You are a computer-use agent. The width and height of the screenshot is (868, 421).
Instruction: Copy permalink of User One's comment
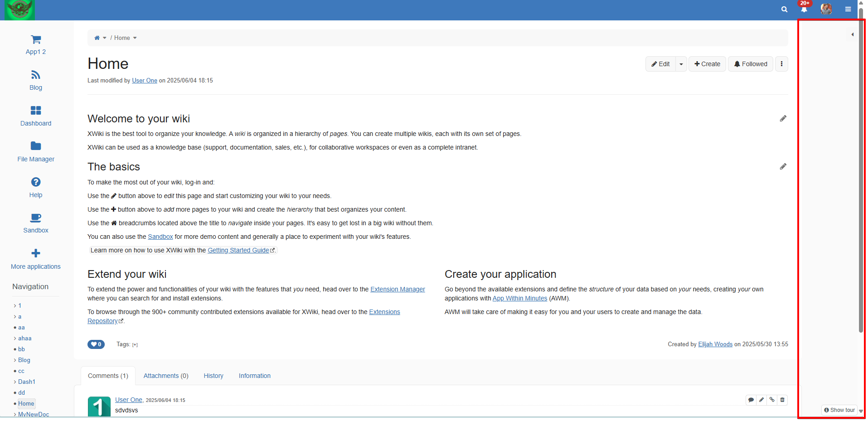pyautogui.click(x=772, y=400)
